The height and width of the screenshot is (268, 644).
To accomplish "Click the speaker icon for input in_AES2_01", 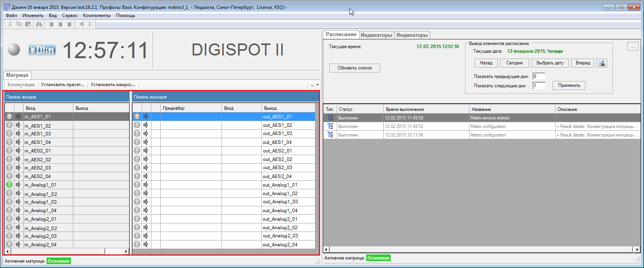I will [18, 150].
